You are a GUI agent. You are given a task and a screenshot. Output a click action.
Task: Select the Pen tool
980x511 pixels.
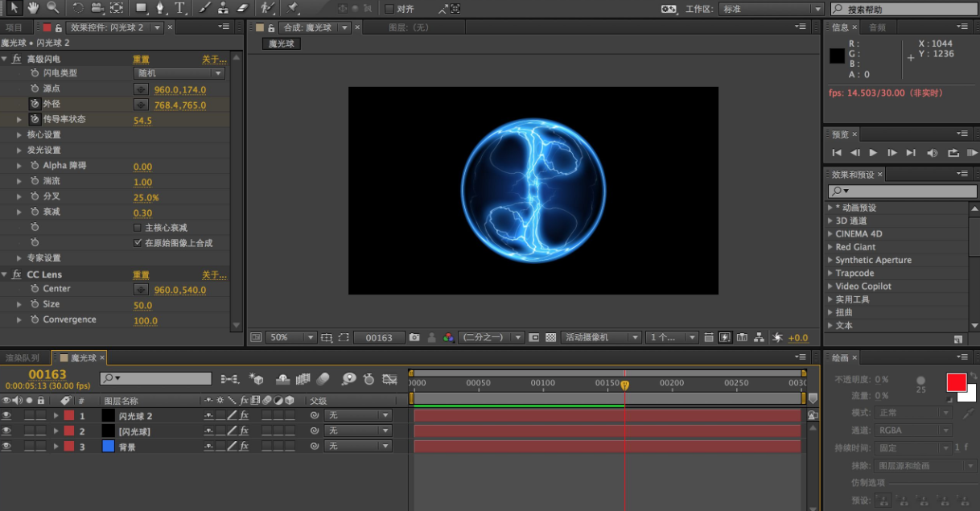(x=161, y=8)
